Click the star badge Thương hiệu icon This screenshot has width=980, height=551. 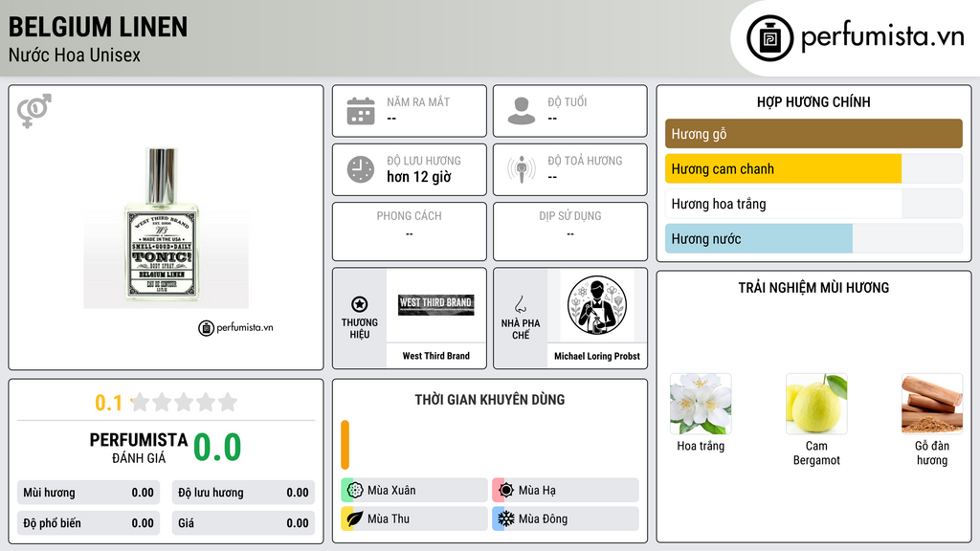click(360, 304)
